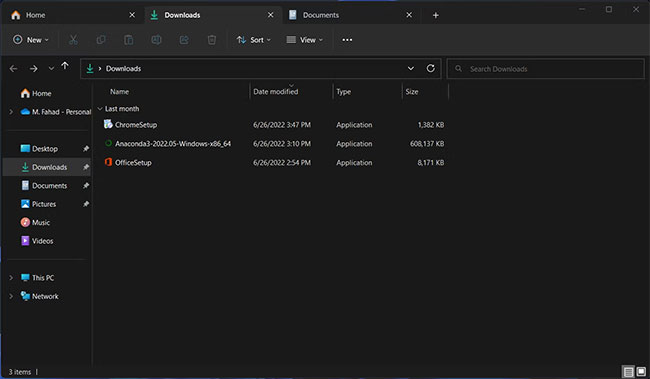Refresh the Downloads folder view

[x=431, y=68]
